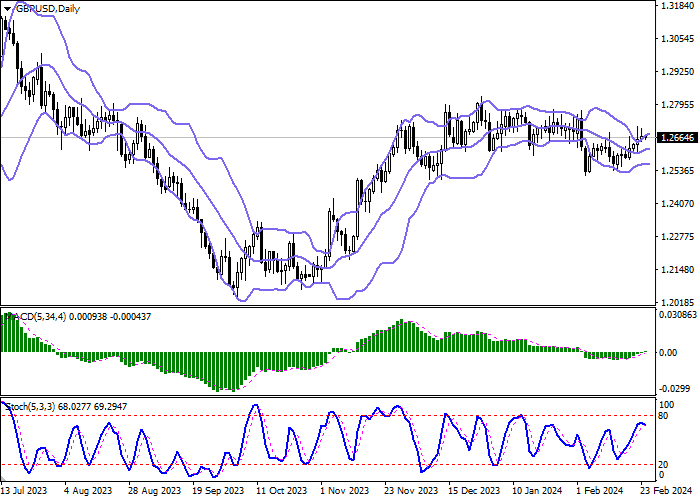This screenshot has width=700, height=500.
Task: Select the 19 Sep 2023 date label
Action: pos(219,491)
